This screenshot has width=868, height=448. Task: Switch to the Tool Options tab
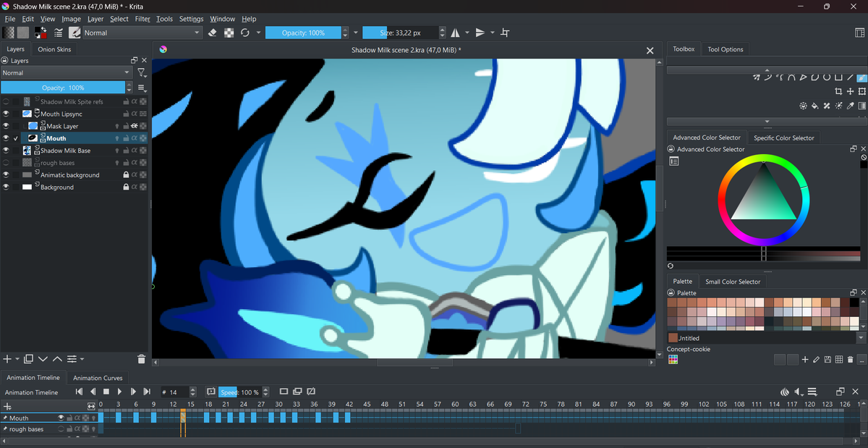click(x=726, y=49)
